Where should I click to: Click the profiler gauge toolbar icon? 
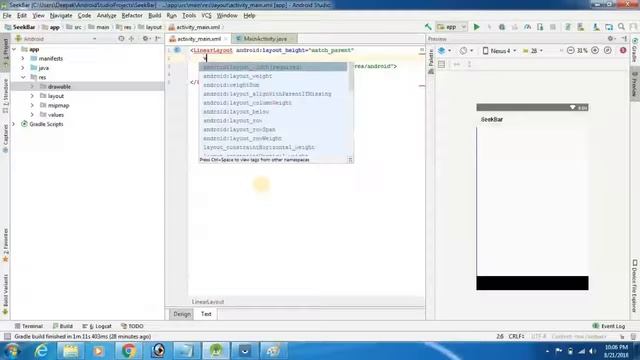[x=527, y=27]
